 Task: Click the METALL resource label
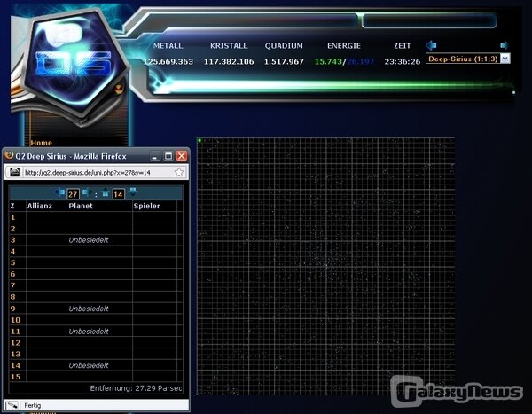[168, 46]
